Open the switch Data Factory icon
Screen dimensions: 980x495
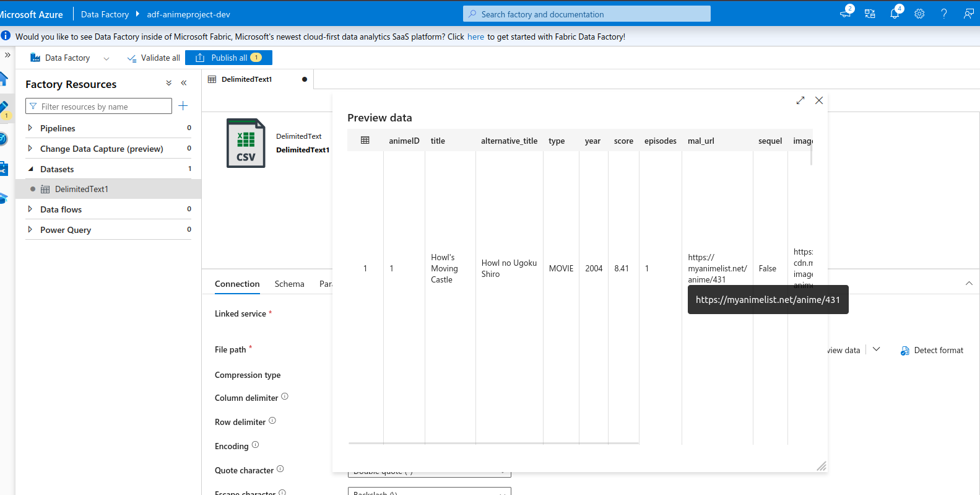coord(870,14)
